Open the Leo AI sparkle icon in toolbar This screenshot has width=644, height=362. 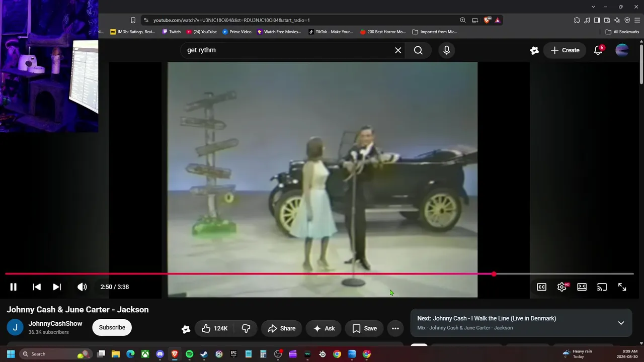[x=617, y=20]
